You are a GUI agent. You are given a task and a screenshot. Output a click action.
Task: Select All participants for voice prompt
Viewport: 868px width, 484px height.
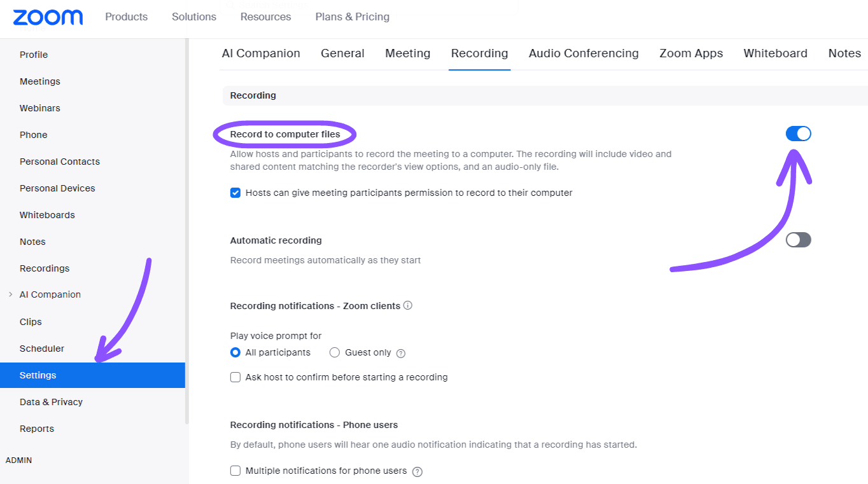pos(235,352)
